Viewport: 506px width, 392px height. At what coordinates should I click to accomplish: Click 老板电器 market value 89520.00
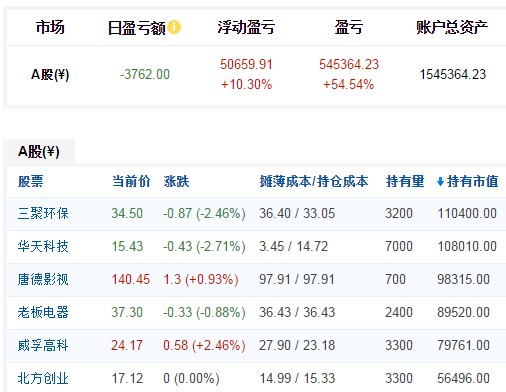[x=463, y=312]
